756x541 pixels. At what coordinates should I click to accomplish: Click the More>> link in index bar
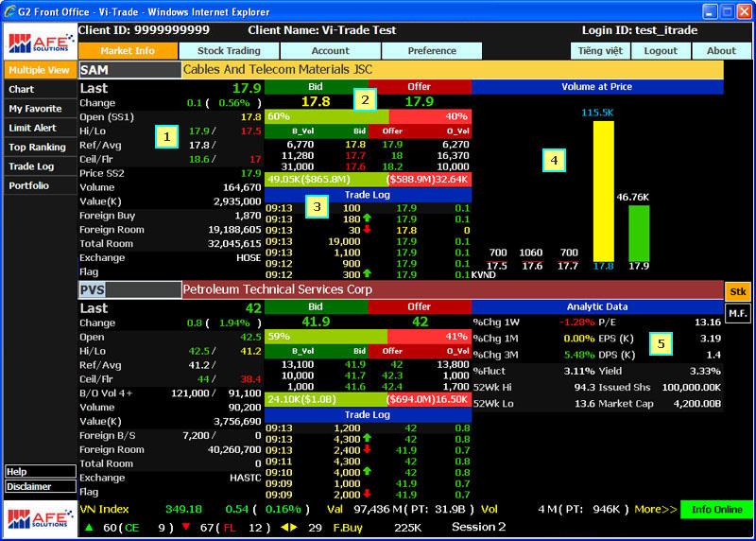[656, 509]
